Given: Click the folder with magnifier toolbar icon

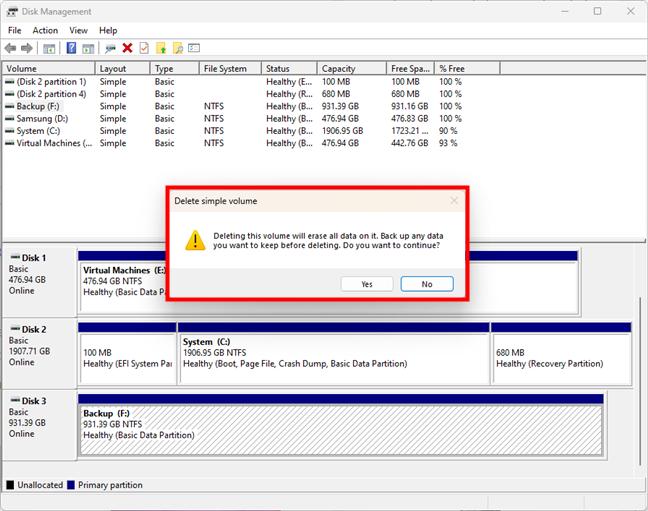Looking at the screenshot, I should click(177, 48).
